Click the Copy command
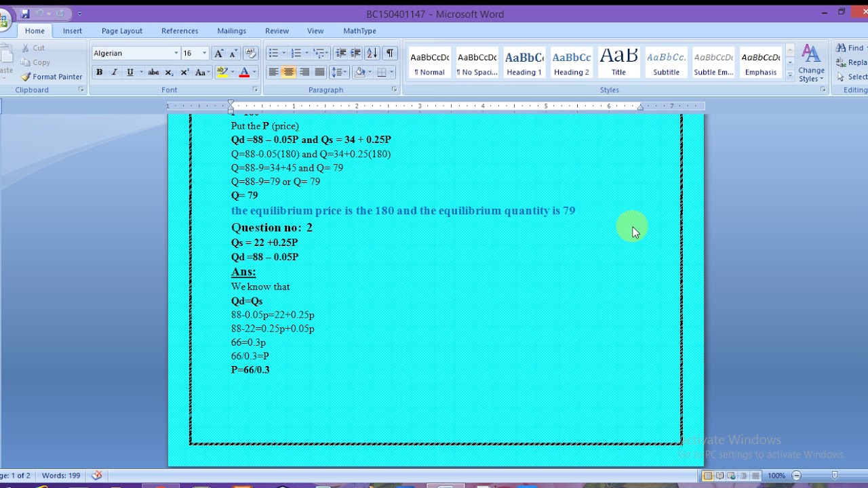The height and width of the screenshot is (488, 868). pyautogui.click(x=35, y=62)
